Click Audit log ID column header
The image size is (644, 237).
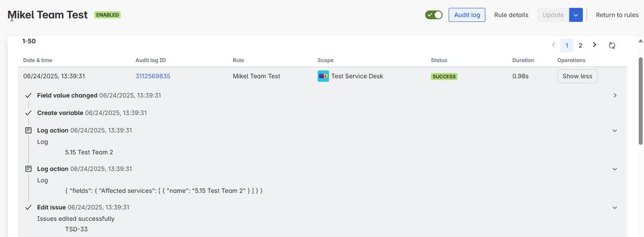tap(151, 60)
